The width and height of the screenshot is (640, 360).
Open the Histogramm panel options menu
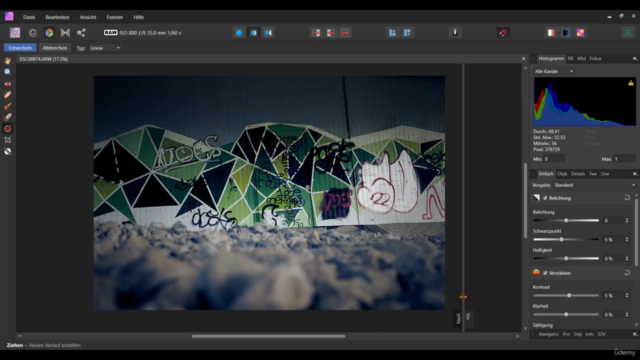(635, 59)
